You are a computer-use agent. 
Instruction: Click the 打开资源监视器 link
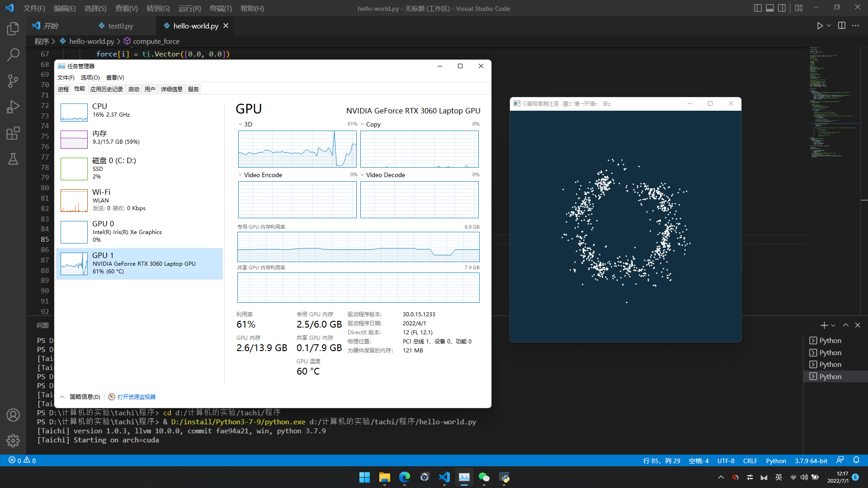136,397
